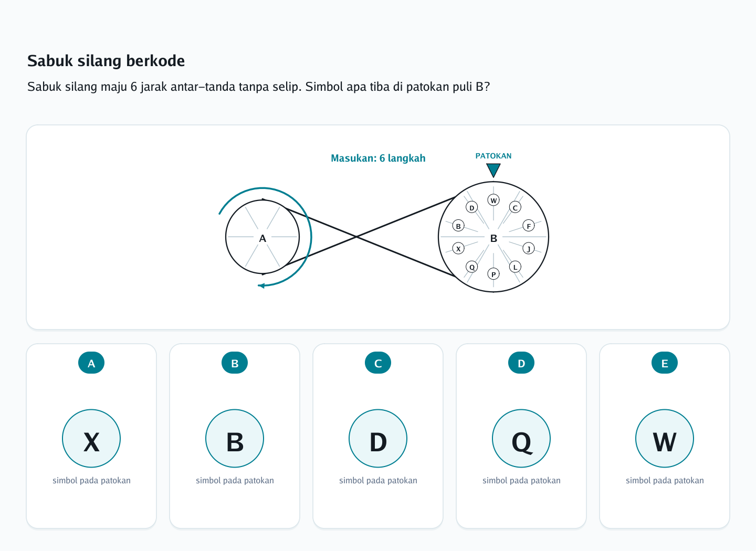Select answer option D showing Q
Viewport: 756px width, 551px height.
tap(521, 436)
